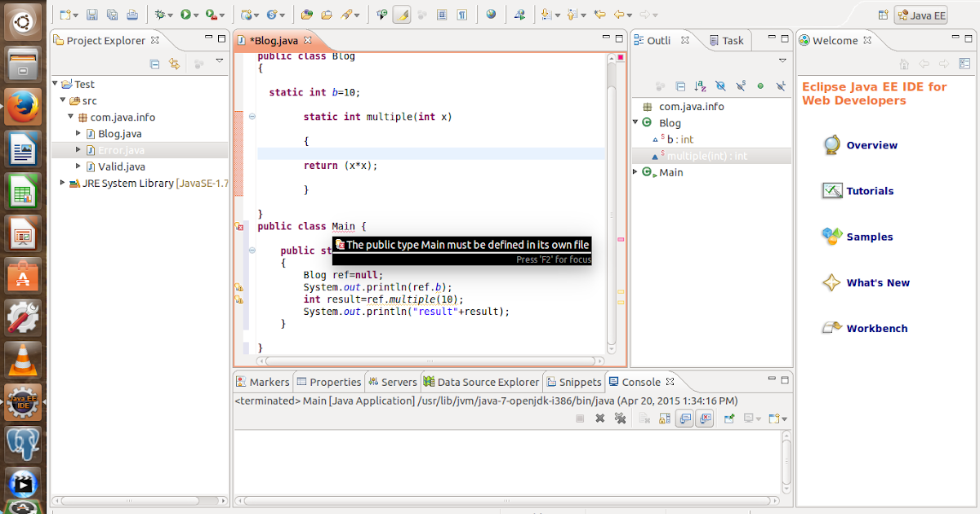Open the Firefox icon in the Ubuntu launcher
This screenshot has height=514, width=980.
point(23,106)
